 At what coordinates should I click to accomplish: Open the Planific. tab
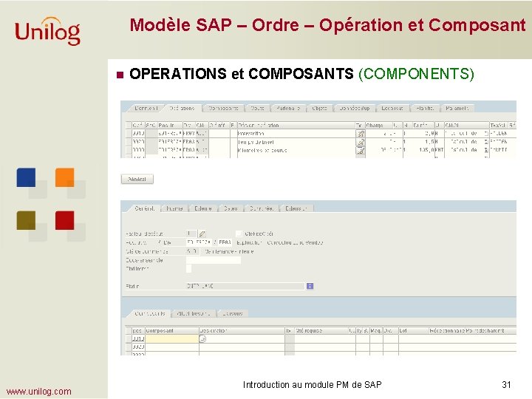coord(425,108)
